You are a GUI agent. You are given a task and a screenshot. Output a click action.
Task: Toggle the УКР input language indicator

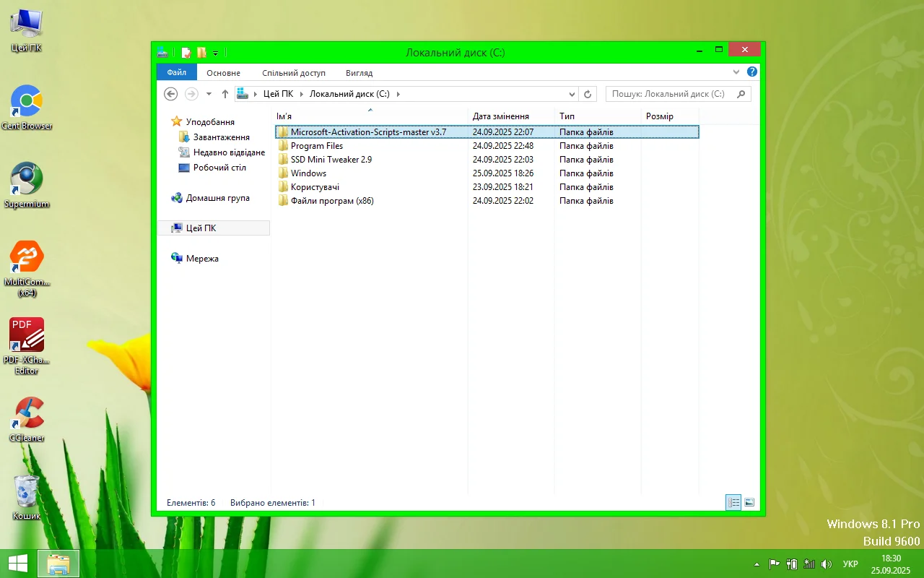click(850, 564)
